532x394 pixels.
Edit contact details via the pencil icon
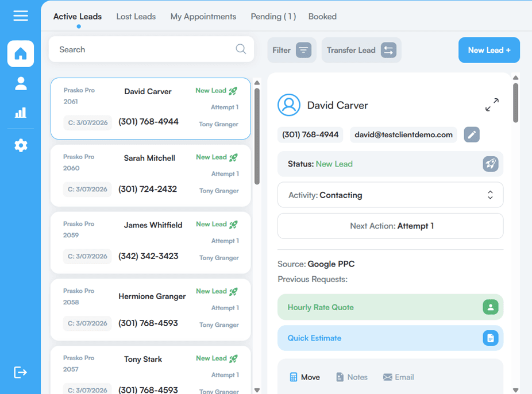tap(471, 134)
